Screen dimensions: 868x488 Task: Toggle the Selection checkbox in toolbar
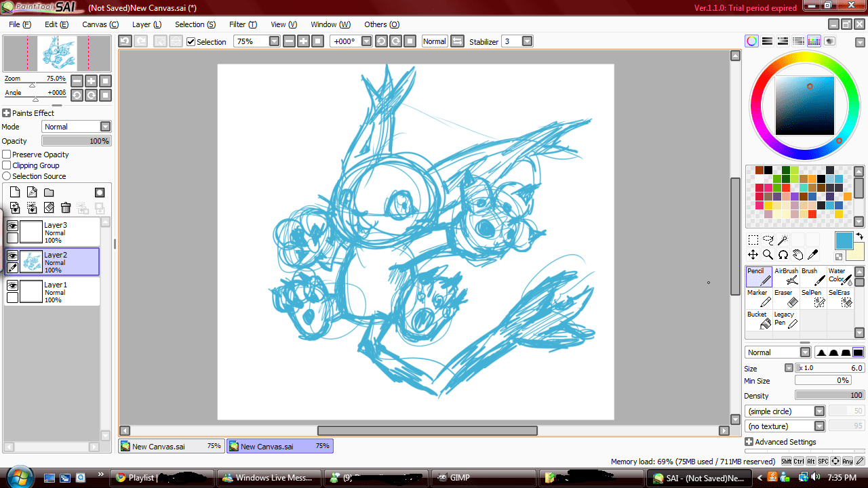(191, 42)
